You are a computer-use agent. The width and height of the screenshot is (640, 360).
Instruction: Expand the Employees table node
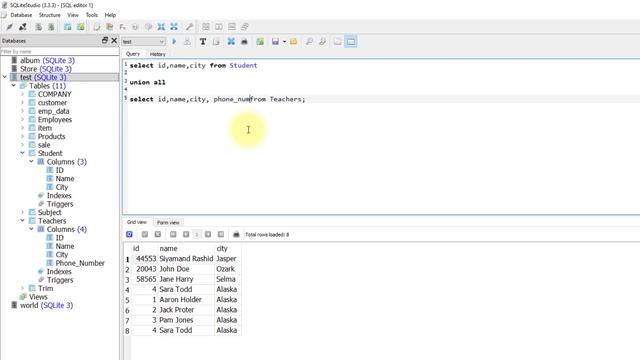coord(23,120)
